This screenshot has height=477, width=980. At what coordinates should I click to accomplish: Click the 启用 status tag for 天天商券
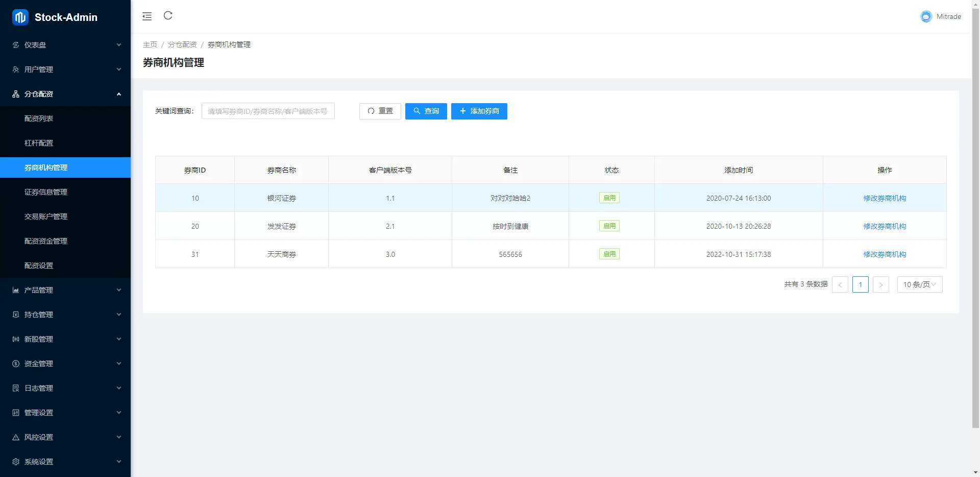pos(609,254)
